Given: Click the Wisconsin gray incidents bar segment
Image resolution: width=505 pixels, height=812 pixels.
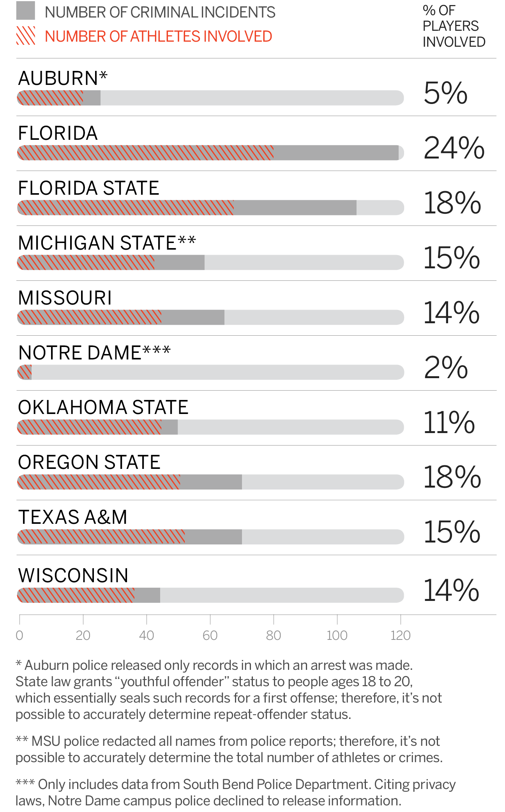Looking at the screenshot, I should pos(147,595).
